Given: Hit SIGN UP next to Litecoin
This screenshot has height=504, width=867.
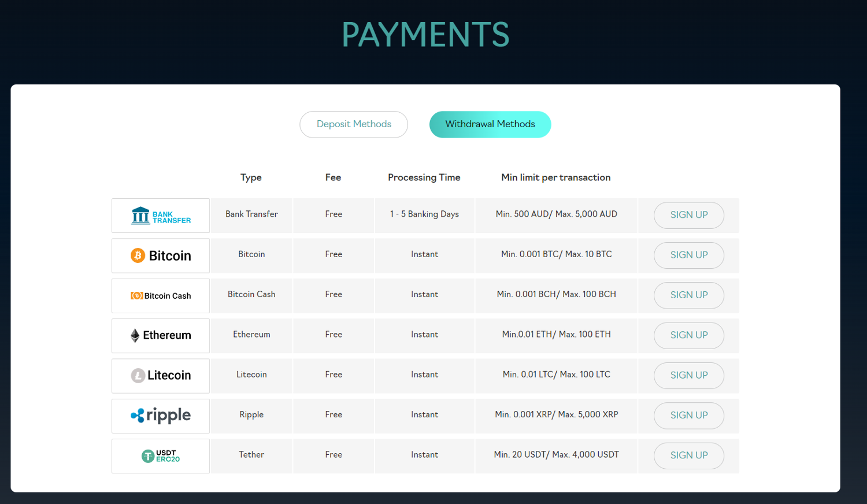Looking at the screenshot, I should pos(688,376).
